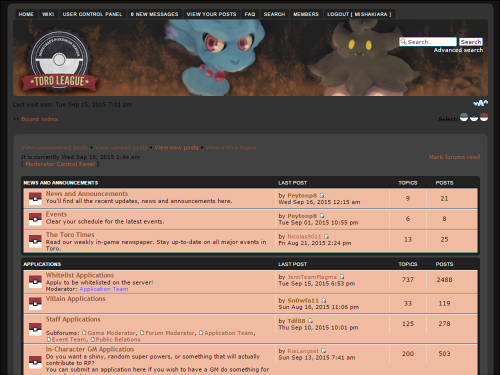
Task: View latest post icon beside RiaLangset
Action: [323, 351]
